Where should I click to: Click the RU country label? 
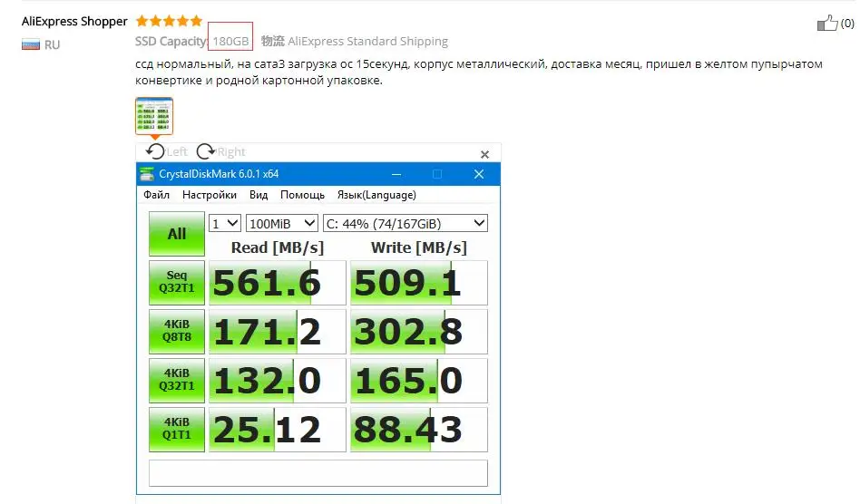(x=52, y=45)
